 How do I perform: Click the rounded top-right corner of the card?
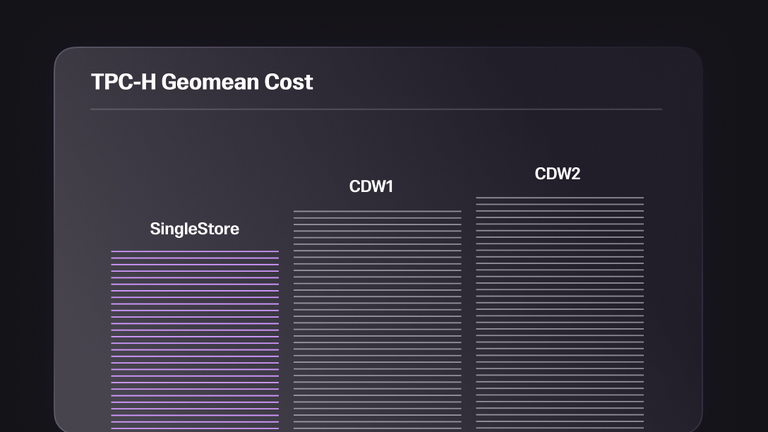click(x=694, y=55)
